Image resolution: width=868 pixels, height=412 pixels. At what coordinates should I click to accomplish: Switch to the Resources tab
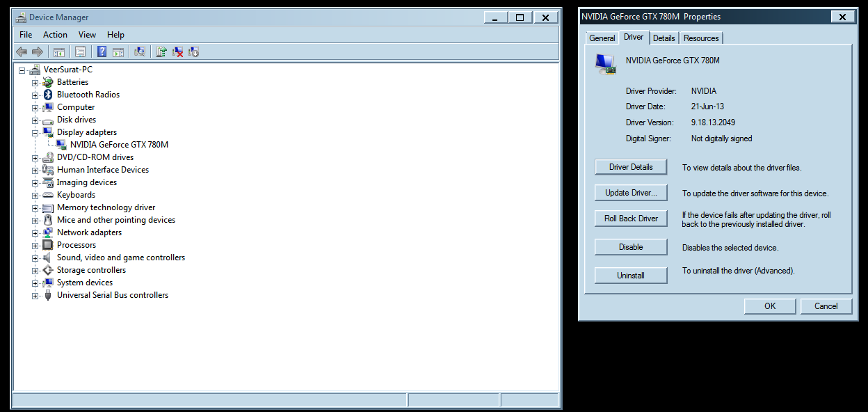[701, 38]
